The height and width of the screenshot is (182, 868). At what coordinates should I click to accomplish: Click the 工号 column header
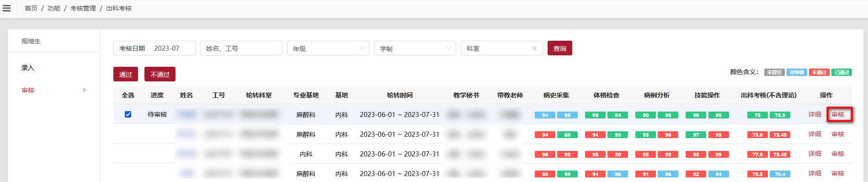[218, 95]
